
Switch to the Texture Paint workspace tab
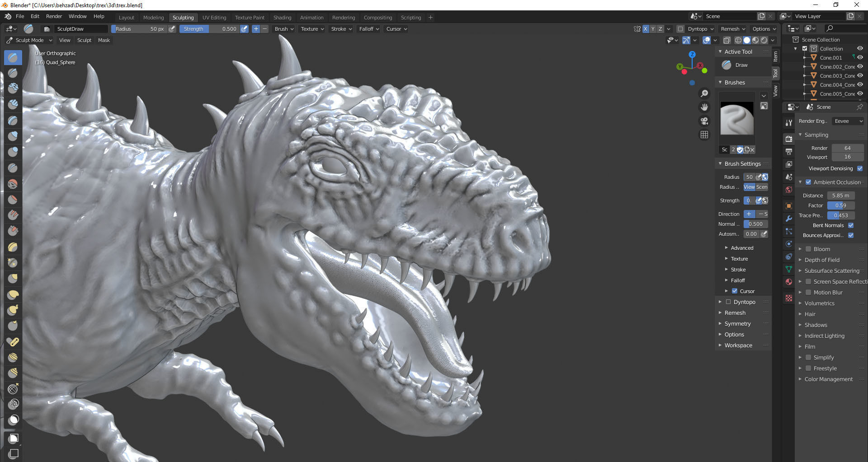[250, 18]
